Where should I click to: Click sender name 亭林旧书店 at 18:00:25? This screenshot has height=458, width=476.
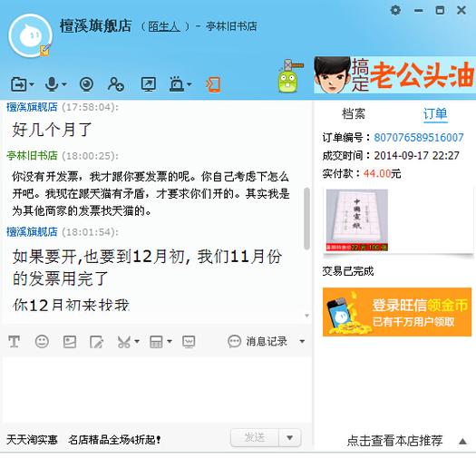[x=32, y=156]
